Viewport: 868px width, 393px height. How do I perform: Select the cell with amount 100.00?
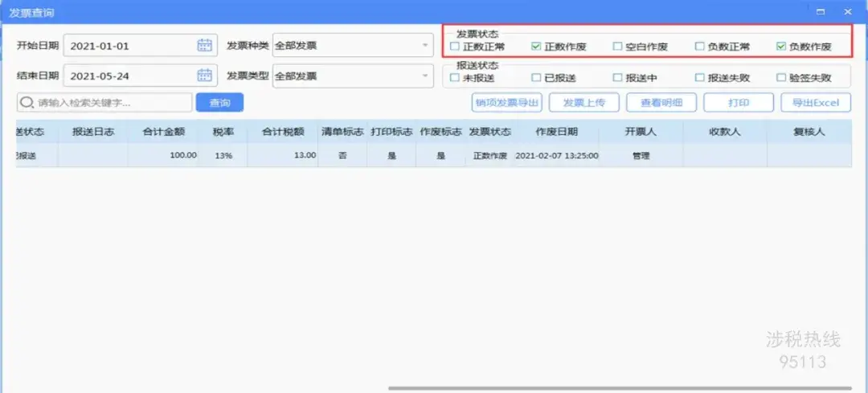coord(163,156)
